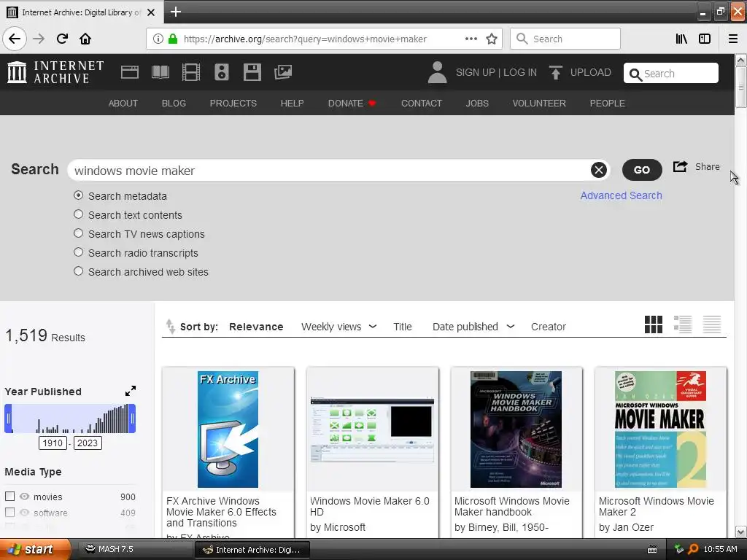Open Firefox hamburger menu
The image size is (747, 560).
733,39
